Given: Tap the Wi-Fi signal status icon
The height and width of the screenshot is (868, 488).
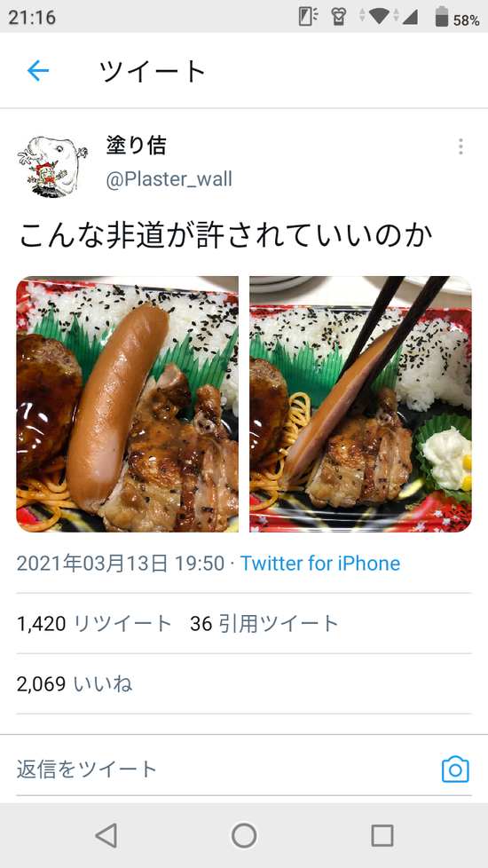Looking at the screenshot, I should [x=379, y=16].
